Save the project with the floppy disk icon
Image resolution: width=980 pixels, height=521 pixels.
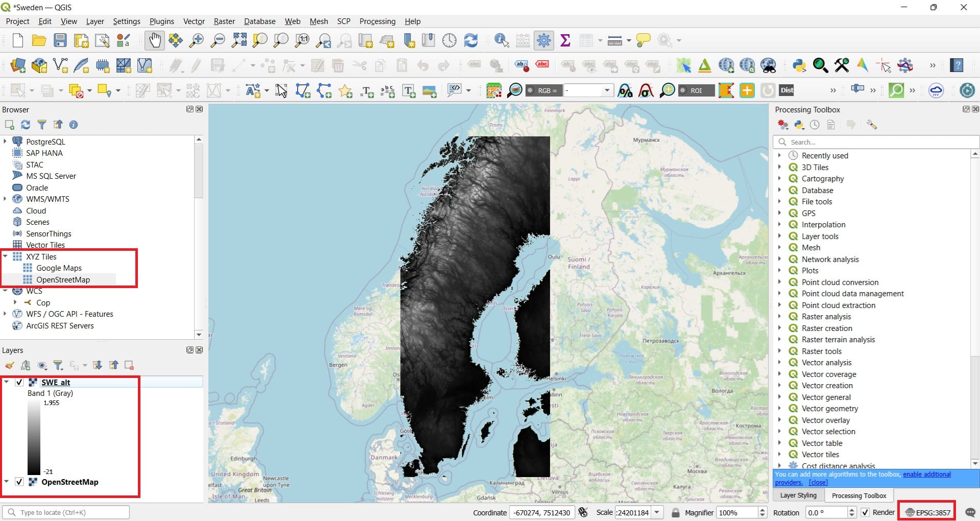tap(60, 40)
